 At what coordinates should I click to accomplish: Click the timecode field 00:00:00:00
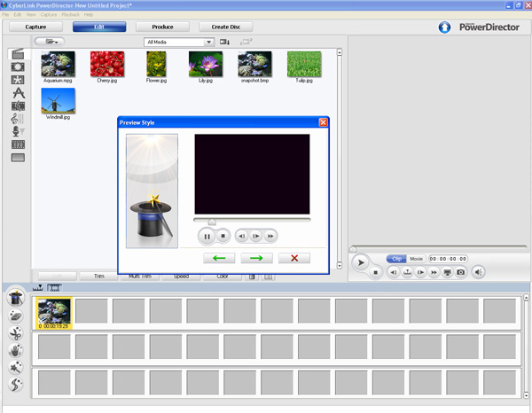tap(448, 259)
